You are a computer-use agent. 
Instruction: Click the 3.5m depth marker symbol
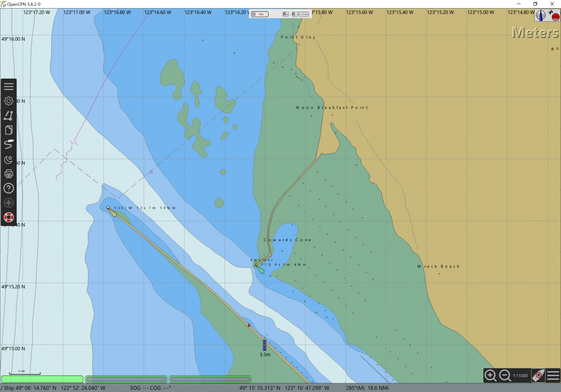[265, 345]
